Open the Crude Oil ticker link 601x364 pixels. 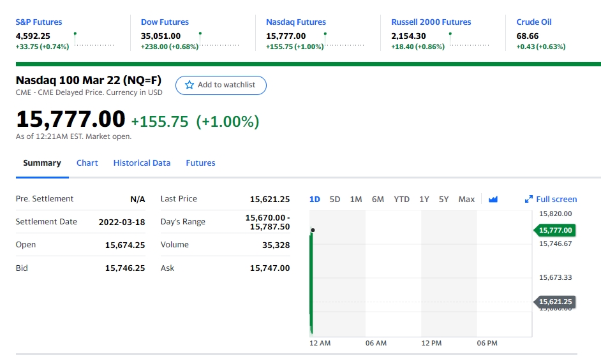tap(534, 22)
